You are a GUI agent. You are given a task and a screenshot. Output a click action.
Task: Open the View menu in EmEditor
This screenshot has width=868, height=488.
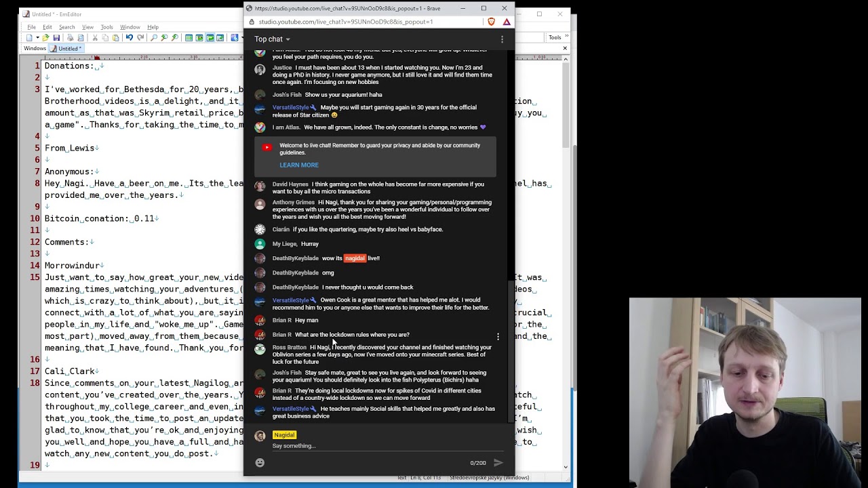coord(87,27)
